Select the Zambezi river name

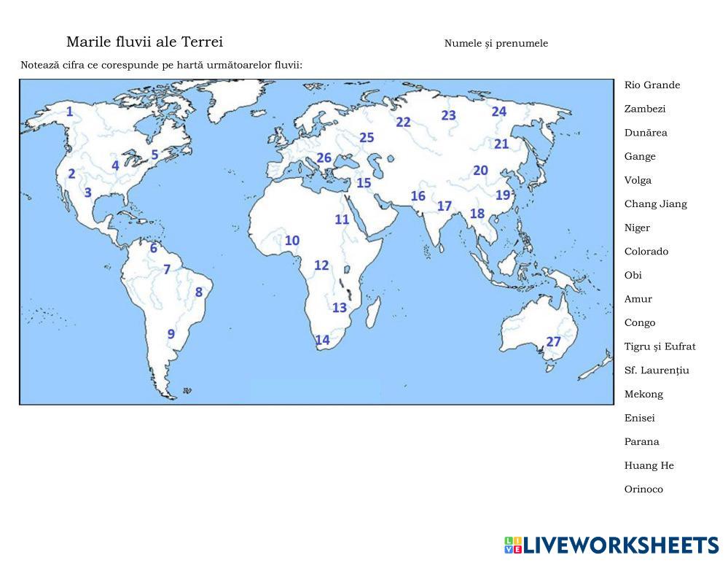(x=644, y=109)
